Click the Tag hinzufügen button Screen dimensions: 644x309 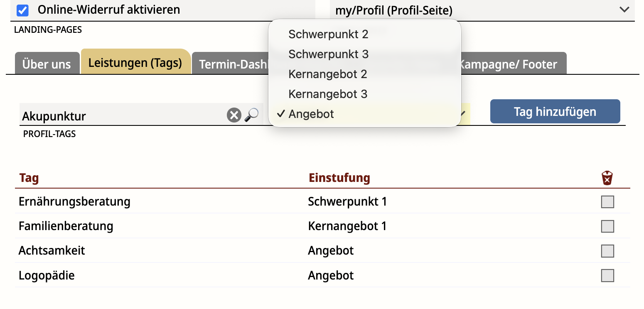(555, 111)
